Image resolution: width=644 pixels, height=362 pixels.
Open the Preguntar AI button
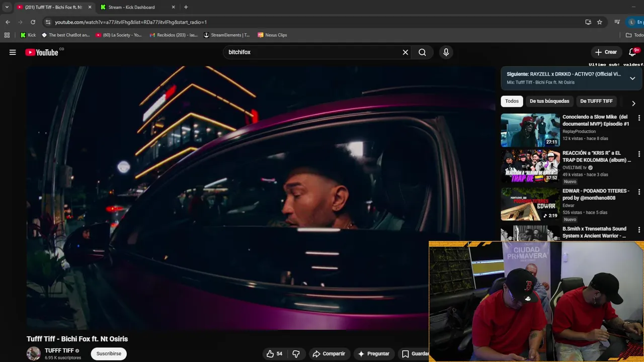(373, 354)
